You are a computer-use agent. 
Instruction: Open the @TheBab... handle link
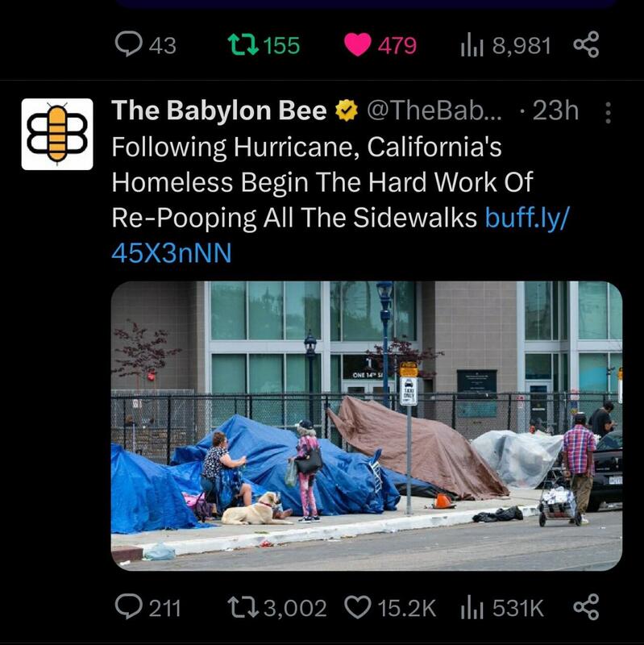(x=434, y=110)
